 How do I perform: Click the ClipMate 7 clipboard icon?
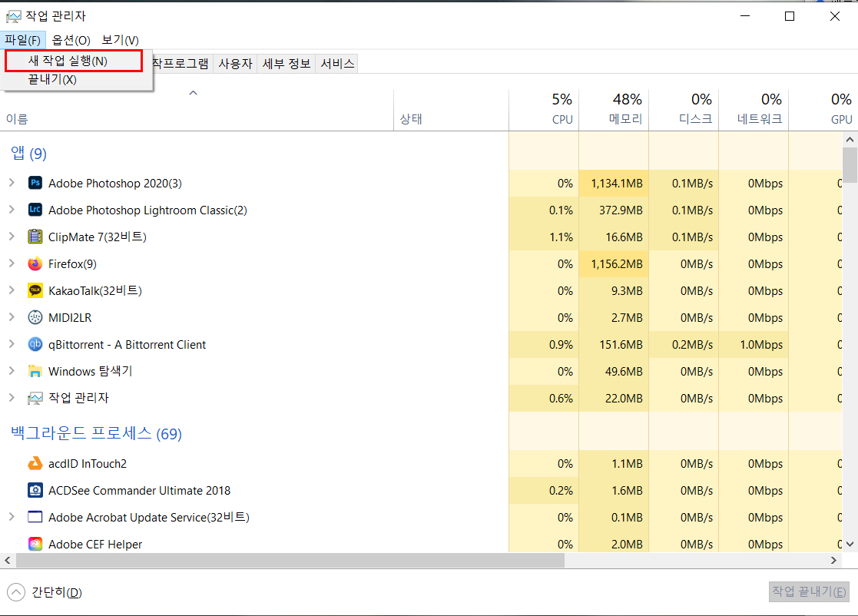[x=35, y=237]
